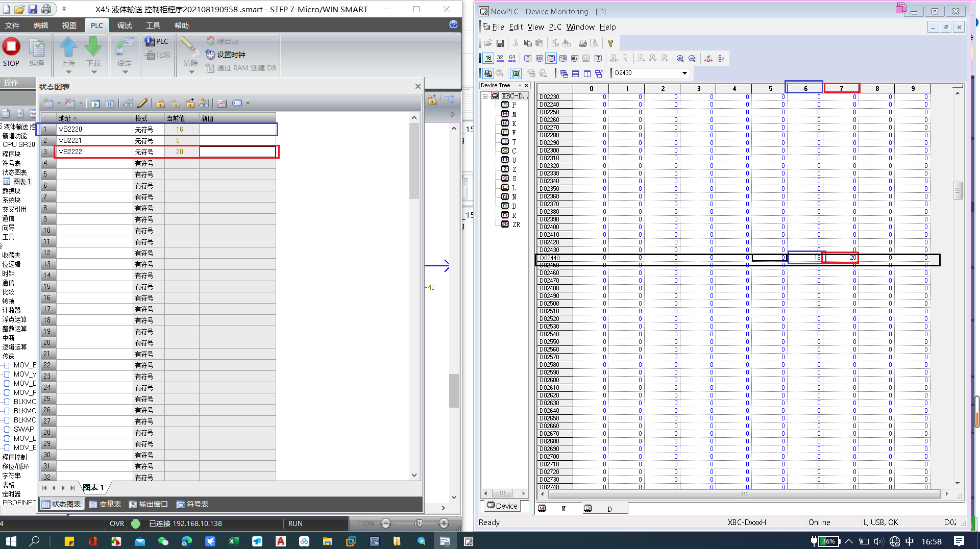
Task: Click the save disk icon in Device Monitoring
Action: (x=500, y=43)
